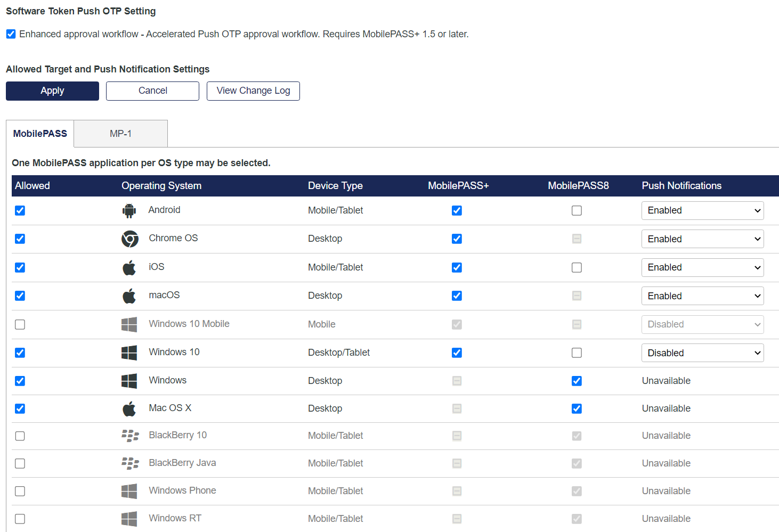Click the Windows RT icon
Image resolution: width=779 pixels, height=532 pixels.
tap(129, 518)
